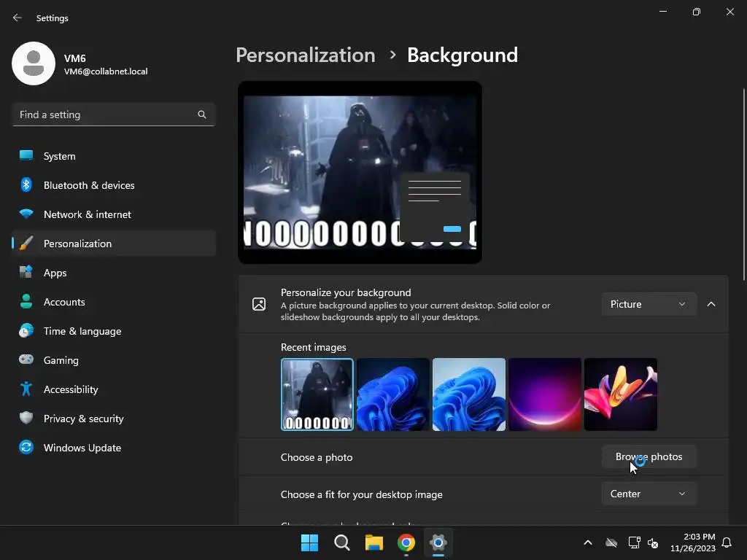The width and height of the screenshot is (747, 560).
Task: Click the globe clock icon beside Time & language
Action: coord(26,330)
